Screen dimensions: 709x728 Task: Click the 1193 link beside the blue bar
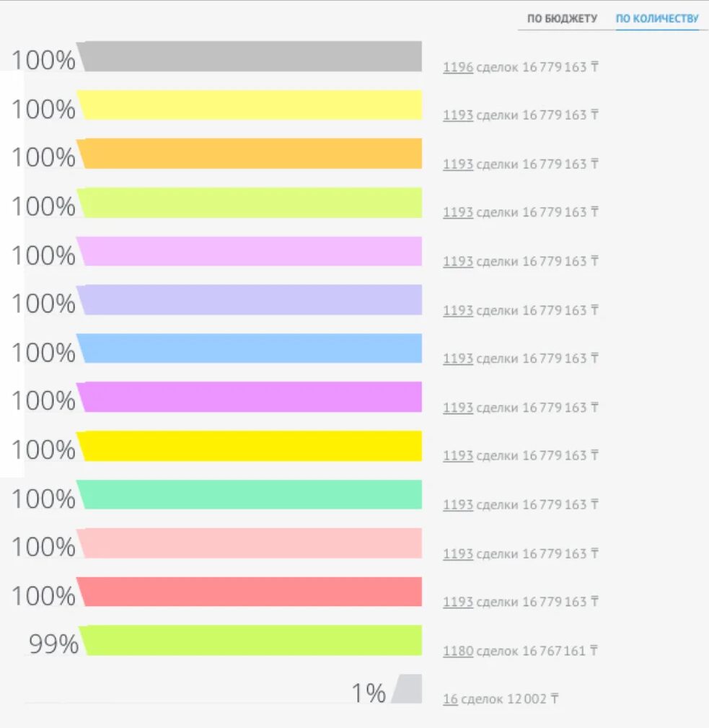click(x=458, y=359)
